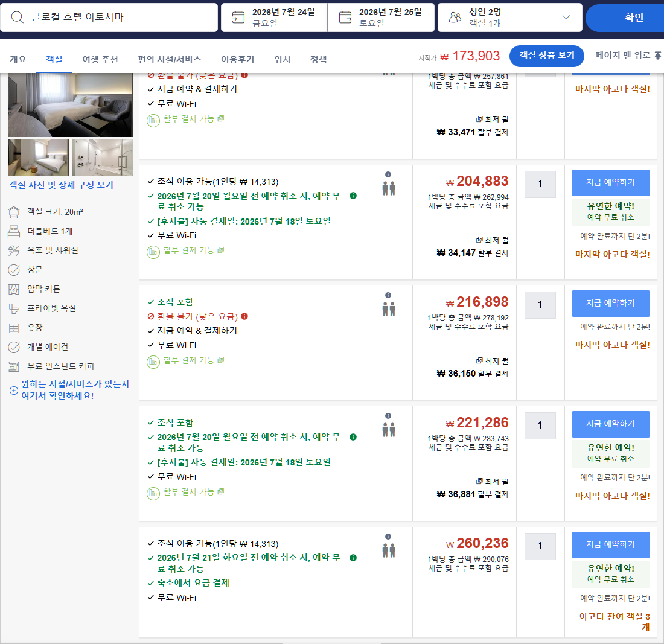Click 페이지 맨 위로 link
This screenshot has width=664, height=644.
(622, 56)
